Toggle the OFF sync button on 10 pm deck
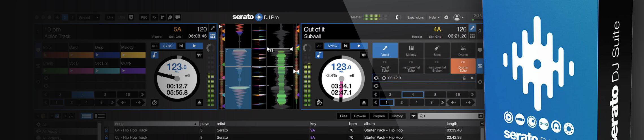The image size is (644, 140). click(155, 46)
